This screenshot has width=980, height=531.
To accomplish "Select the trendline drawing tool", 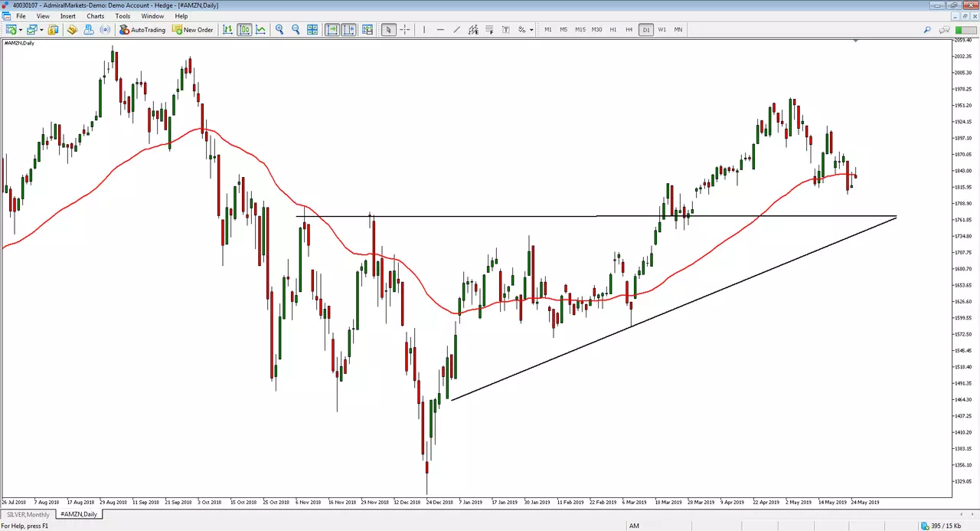I will click(x=457, y=30).
